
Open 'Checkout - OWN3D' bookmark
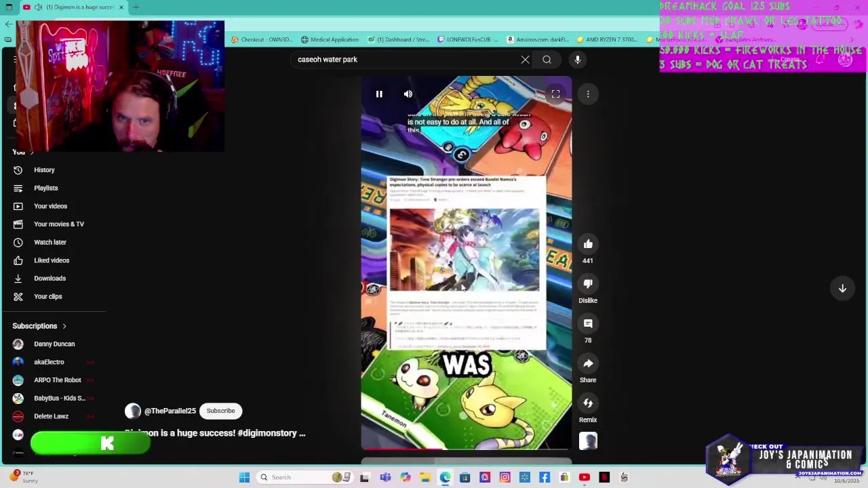[262, 40]
